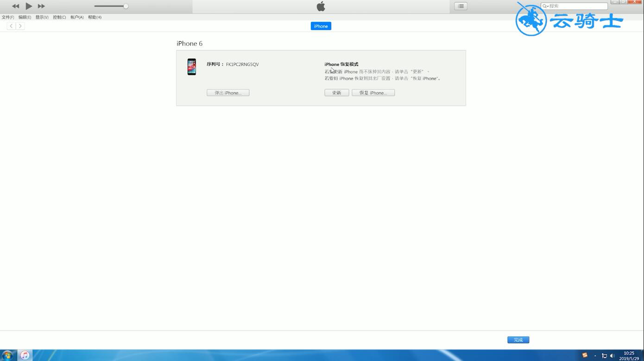Click the iPhone 恢复模式 title text
Viewport: 644px width, 361px height.
[x=341, y=64]
